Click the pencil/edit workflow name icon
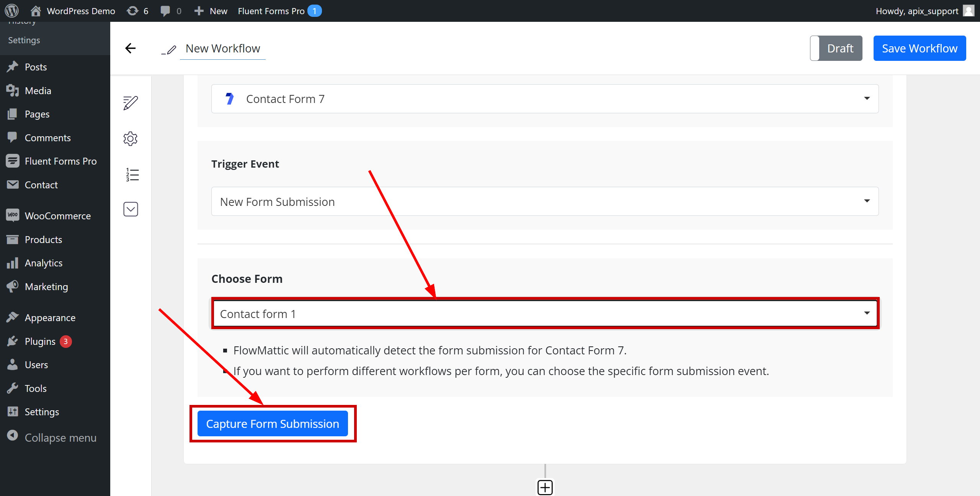This screenshot has height=496, width=980. pyautogui.click(x=168, y=49)
